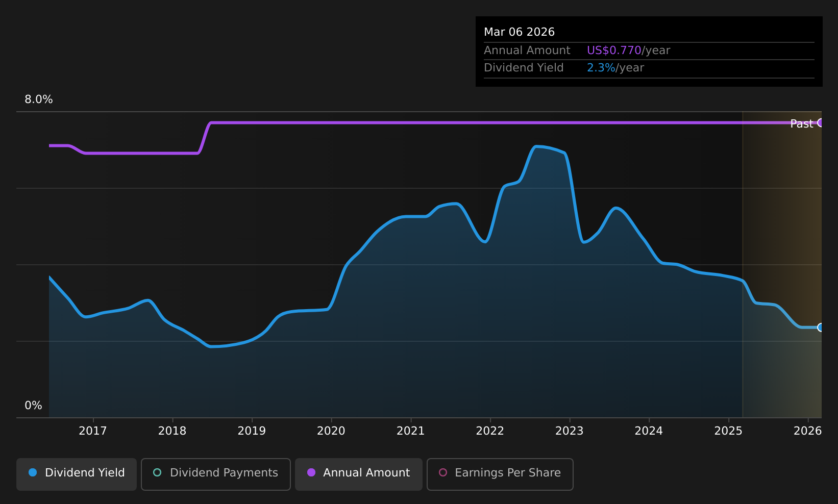Click the 2022 x-axis label
838x504 pixels.
coord(490,431)
